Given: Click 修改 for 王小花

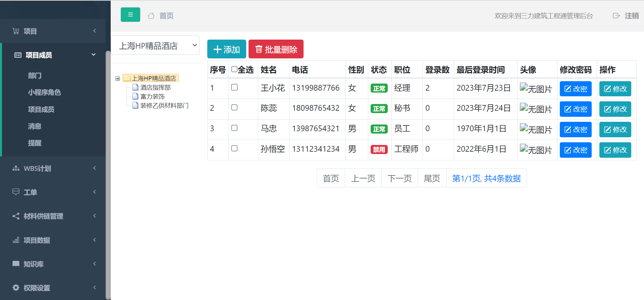Looking at the screenshot, I should pyautogui.click(x=615, y=89).
